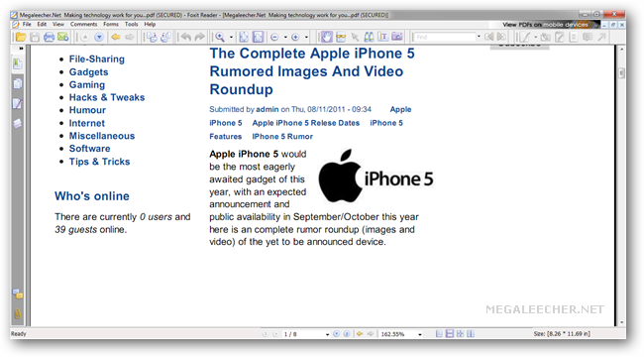Email the PDF via envelope icon
Viewport: 644px width, 357px height.
pyautogui.click(x=62, y=37)
